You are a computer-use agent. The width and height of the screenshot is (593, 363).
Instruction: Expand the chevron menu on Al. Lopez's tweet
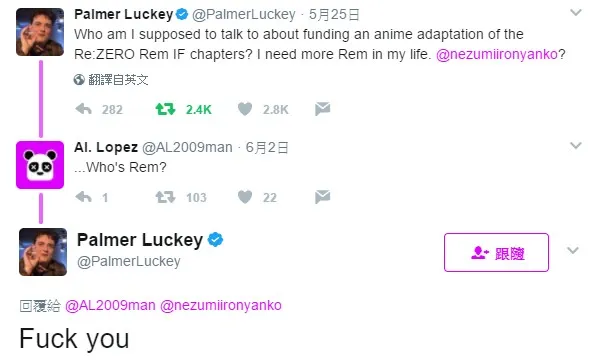(576, 146)
